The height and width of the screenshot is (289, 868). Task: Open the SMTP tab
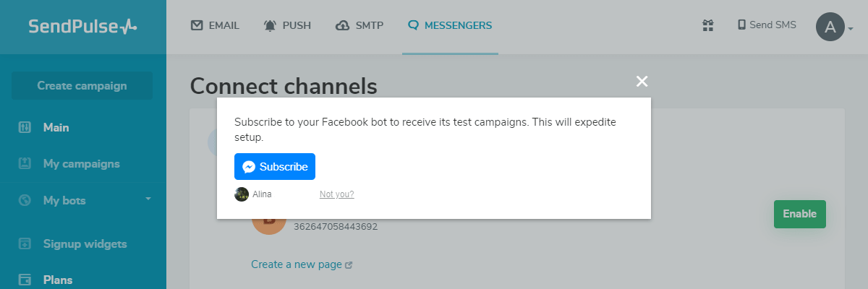coord(359,26)
